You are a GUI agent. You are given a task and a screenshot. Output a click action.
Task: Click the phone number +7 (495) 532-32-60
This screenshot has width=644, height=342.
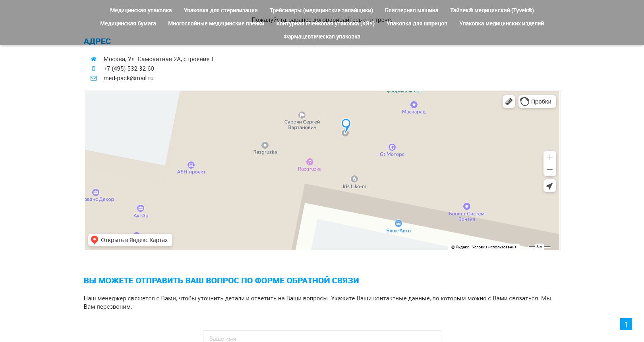tap(129, 69)
